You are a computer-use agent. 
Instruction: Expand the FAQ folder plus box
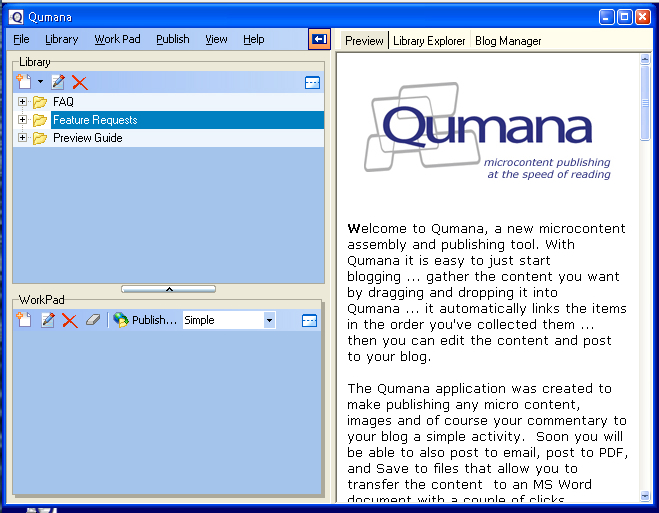(x=22, y=102)
